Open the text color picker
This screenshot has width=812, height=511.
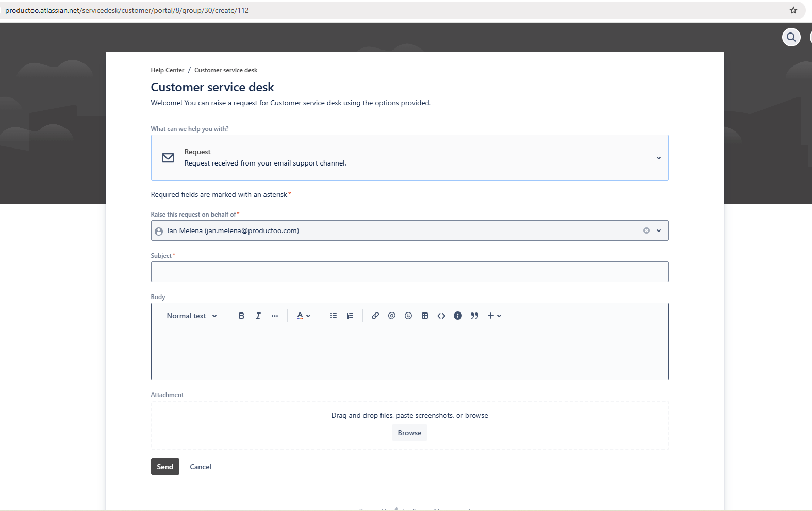tap(303, 316)
